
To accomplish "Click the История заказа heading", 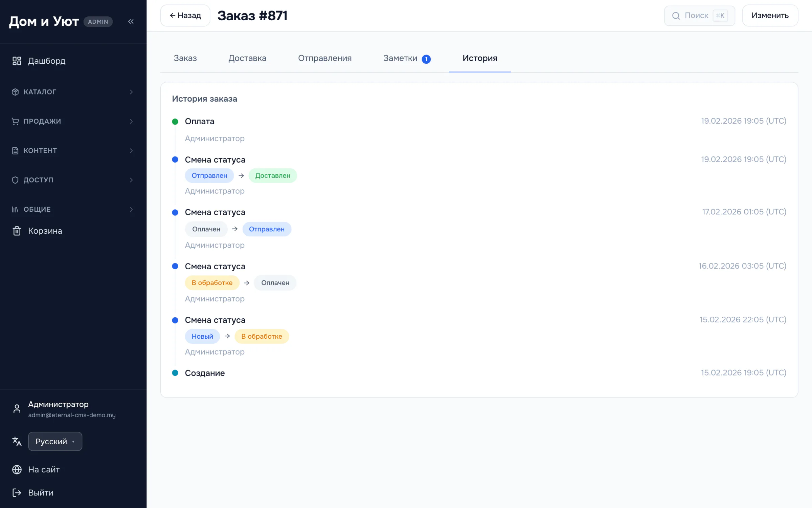I will (x=204, y=99).
